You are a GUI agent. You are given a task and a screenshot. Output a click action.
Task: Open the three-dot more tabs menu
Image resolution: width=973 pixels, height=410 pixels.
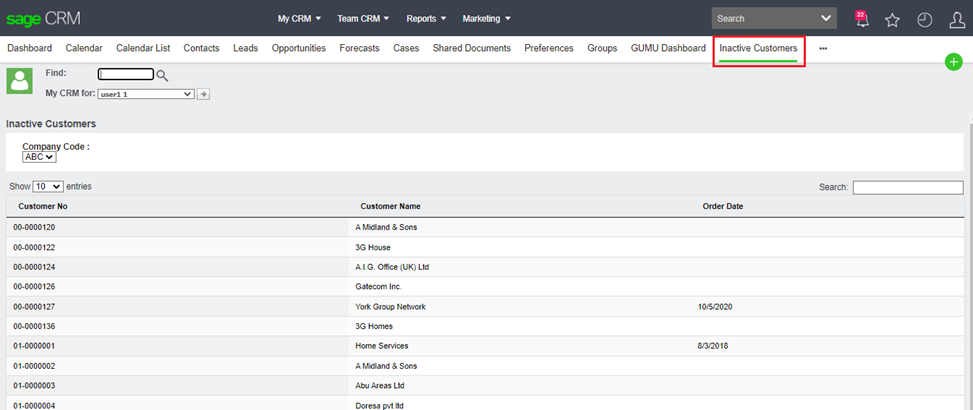click(x=823, y=48)
